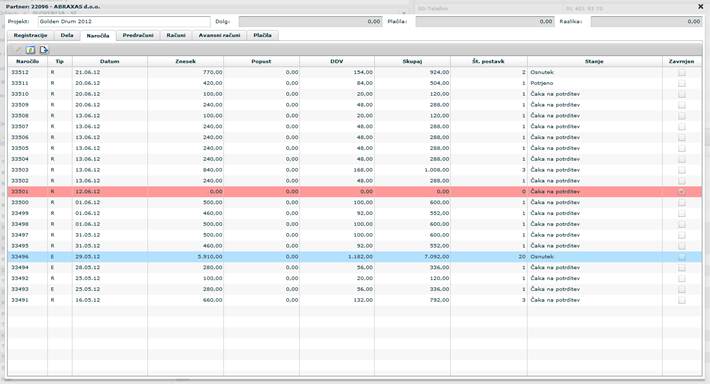Select the highlighted order row 33496
The image size is (710, 384).
355,257
